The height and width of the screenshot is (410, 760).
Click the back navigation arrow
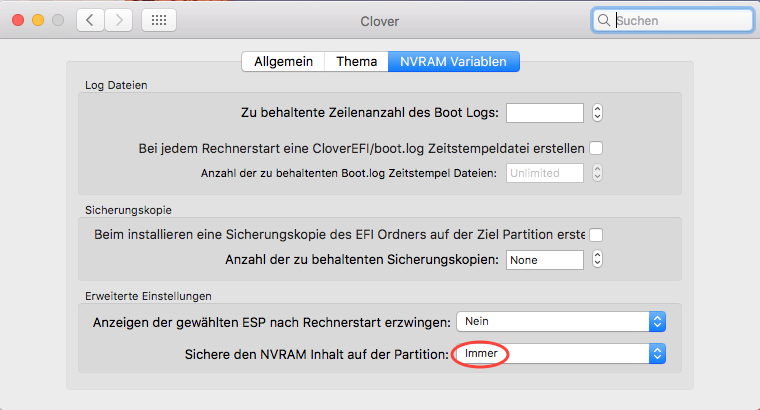tap(90, 20)
